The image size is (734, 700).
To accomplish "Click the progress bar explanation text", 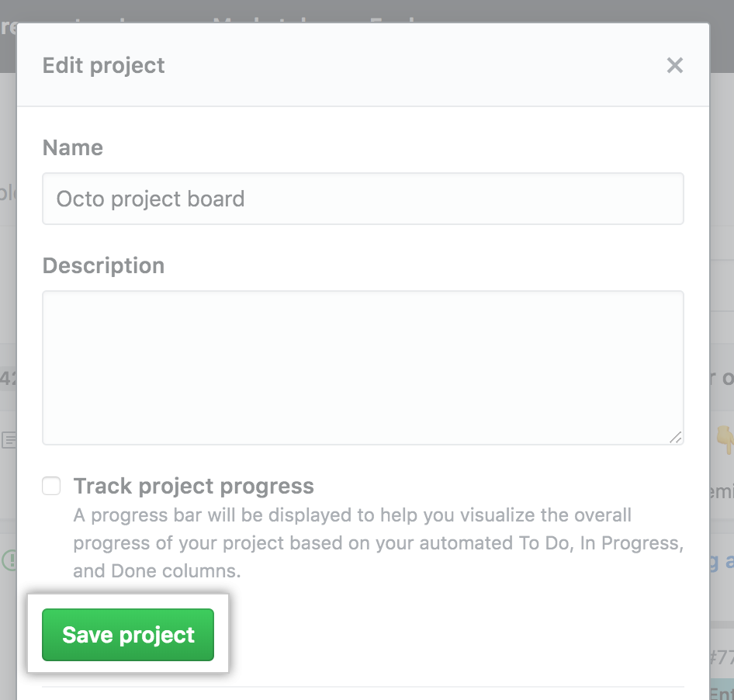I will coord(378,543).
